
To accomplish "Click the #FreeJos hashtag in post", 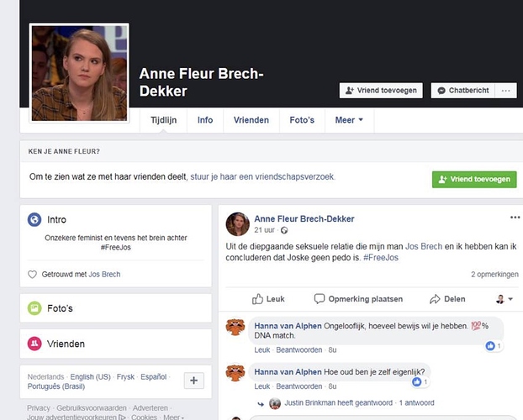I will pos(381,257).
